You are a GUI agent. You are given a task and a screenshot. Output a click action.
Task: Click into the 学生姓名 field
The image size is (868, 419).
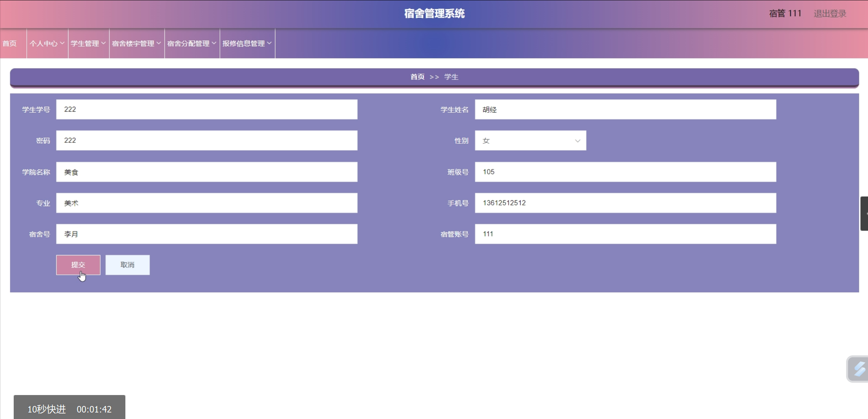625,110
